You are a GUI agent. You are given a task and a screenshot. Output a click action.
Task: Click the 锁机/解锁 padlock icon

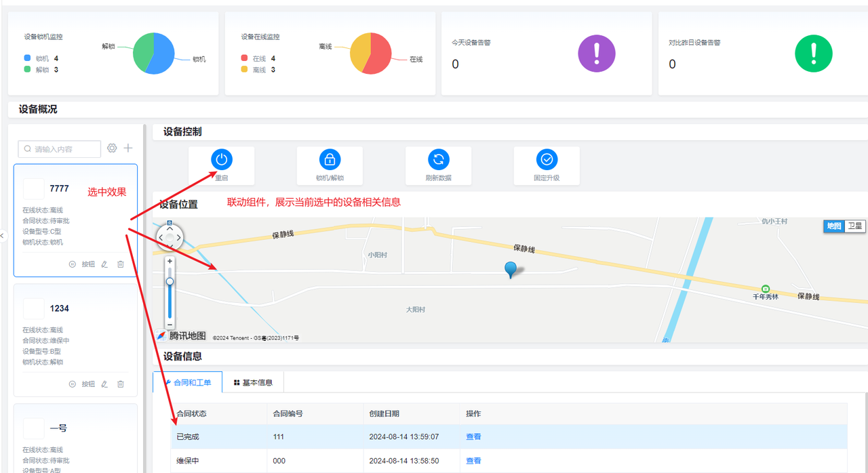330,160
